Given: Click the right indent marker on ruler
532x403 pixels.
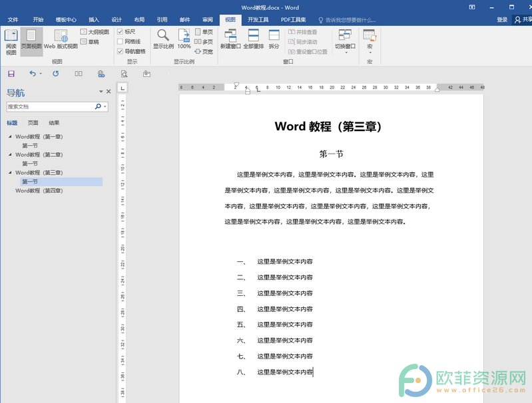Looking at the screenshot, I should click(437, 90).
